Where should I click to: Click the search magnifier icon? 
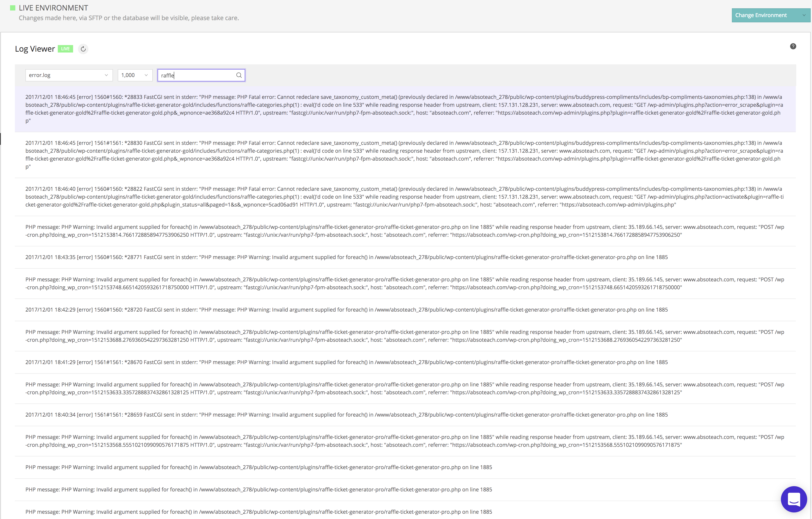239,75
